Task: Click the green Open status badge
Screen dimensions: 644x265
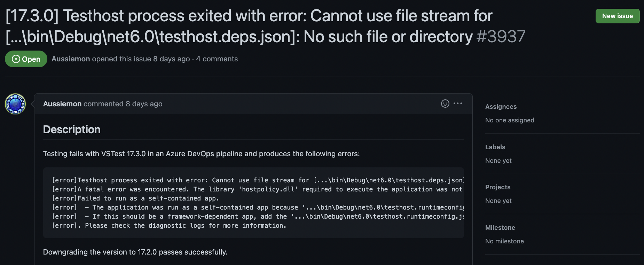Action: pyautogui.click(x=26, y=59)
